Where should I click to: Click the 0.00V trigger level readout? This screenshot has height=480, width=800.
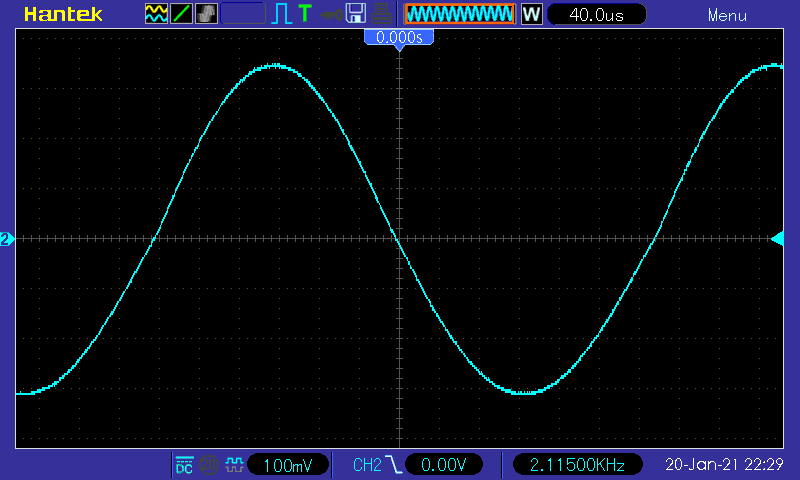point(443,465)
